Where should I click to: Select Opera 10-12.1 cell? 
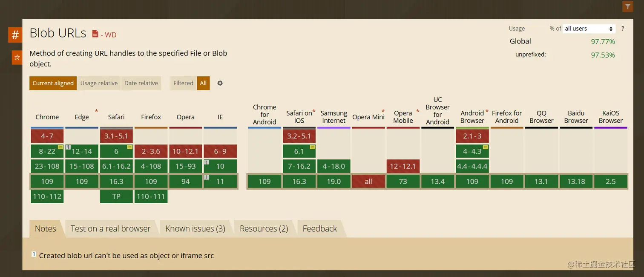click(186, 151)
